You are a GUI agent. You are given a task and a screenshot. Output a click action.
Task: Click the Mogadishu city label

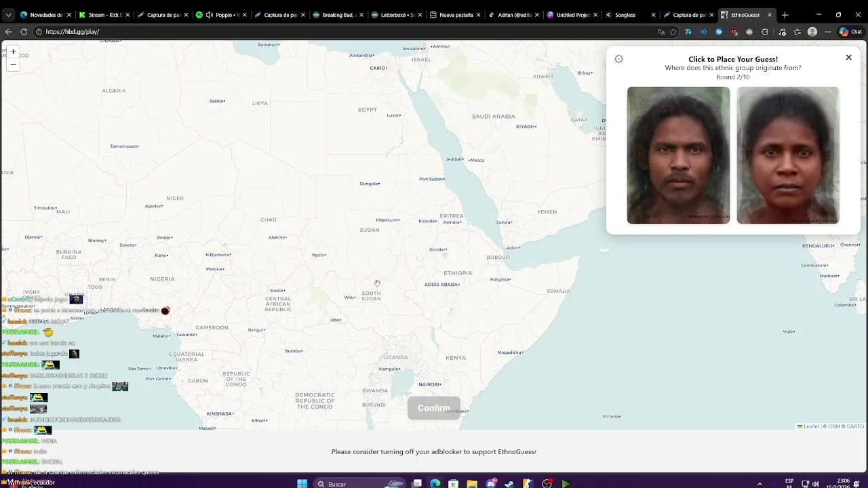pos(510,352)
